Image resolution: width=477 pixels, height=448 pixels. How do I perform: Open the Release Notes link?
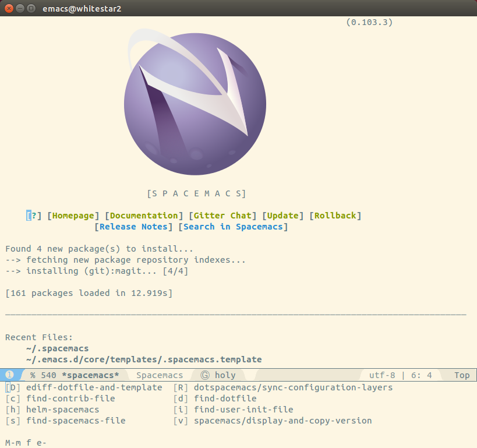133,227
